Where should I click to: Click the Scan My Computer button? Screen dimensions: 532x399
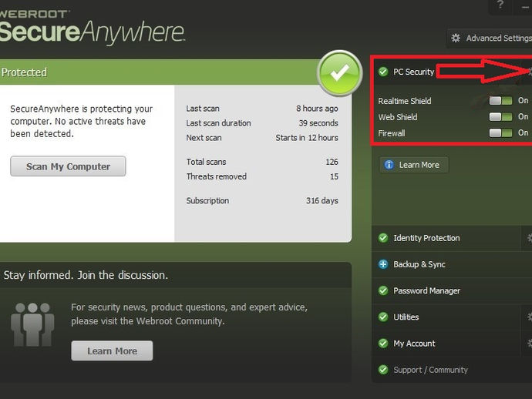[x=68, y=166]
